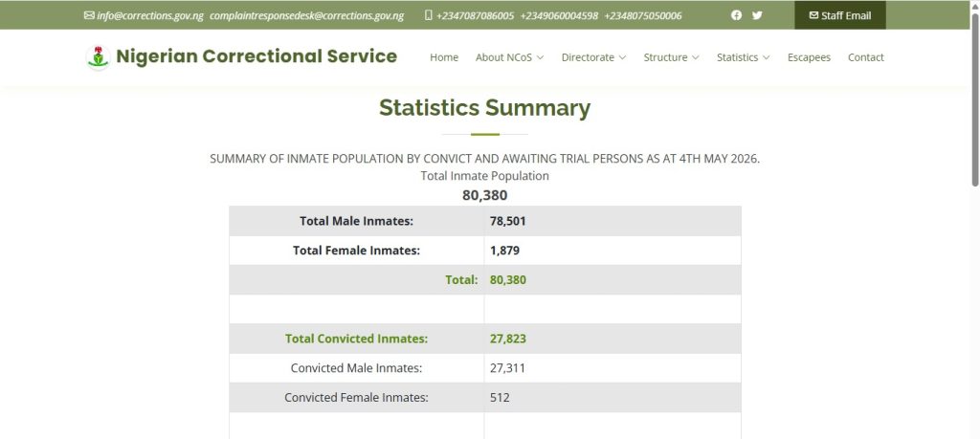Click the Convicted Female Inmates label
Screen dimensions: 980x439
pyautogui.click(x=356, y=397)
